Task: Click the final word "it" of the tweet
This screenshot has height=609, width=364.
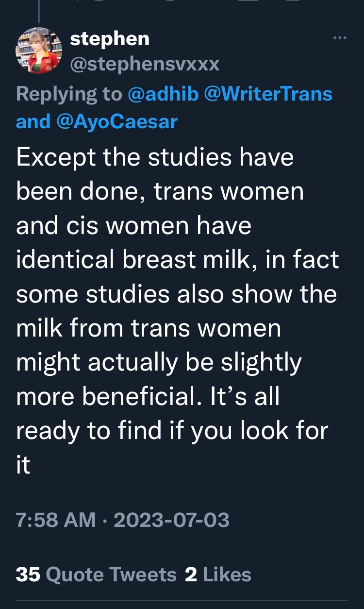Action: 23,465
